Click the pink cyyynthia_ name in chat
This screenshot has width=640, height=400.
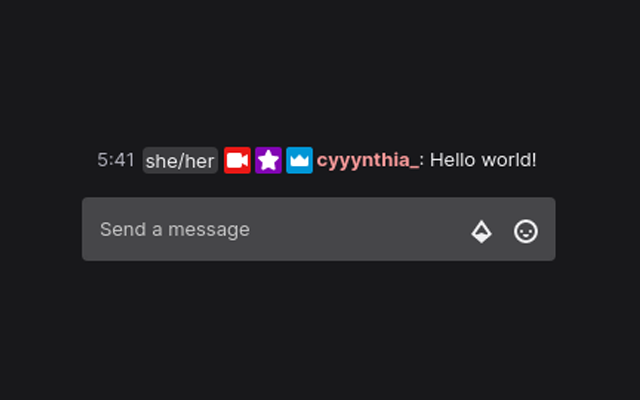coord(368,160)
